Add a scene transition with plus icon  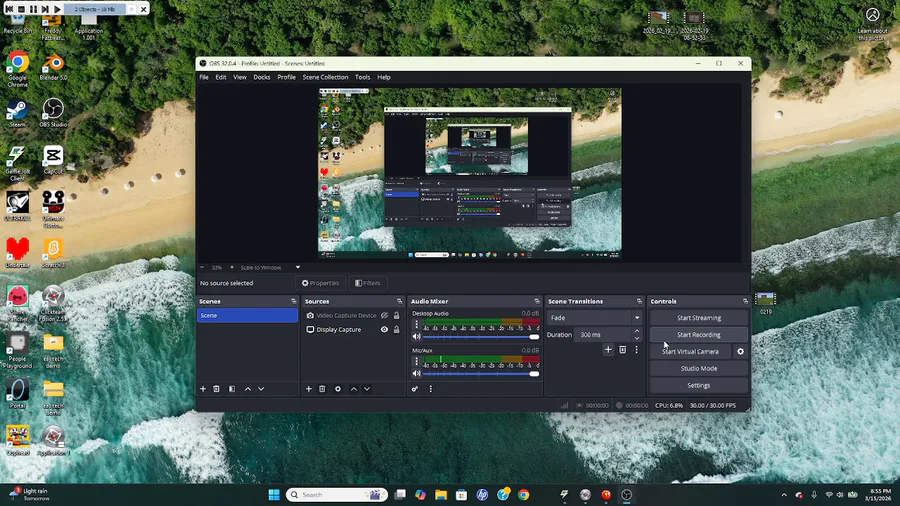tap(608, 350)
